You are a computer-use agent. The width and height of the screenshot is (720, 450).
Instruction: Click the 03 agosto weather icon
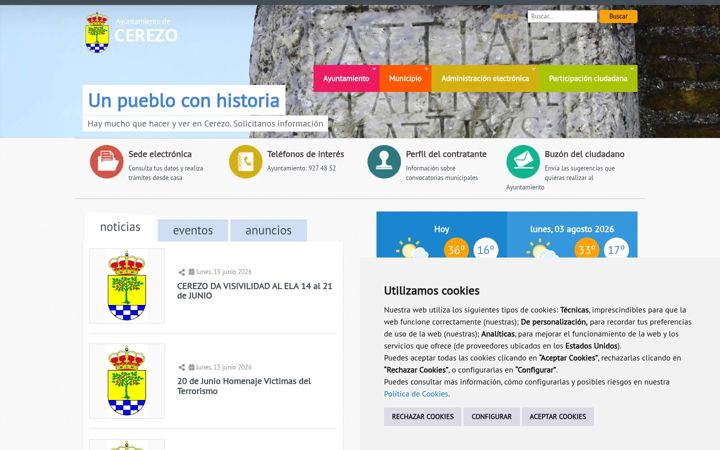542,248
